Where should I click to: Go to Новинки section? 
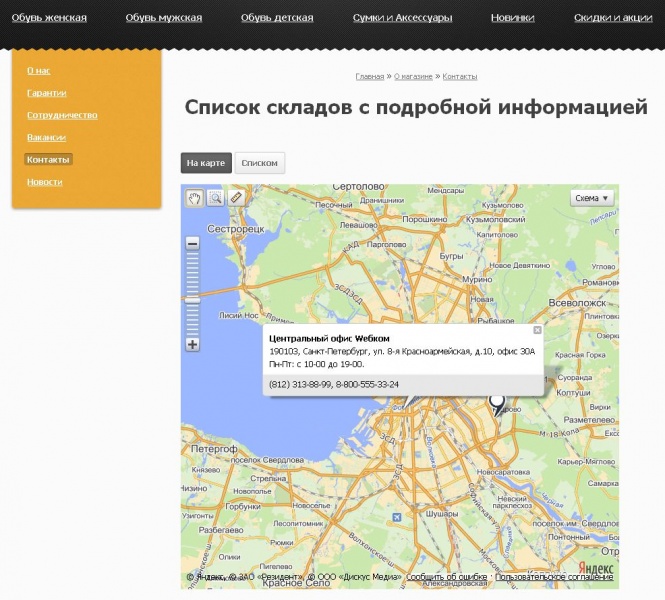click(x=512, y=18)
